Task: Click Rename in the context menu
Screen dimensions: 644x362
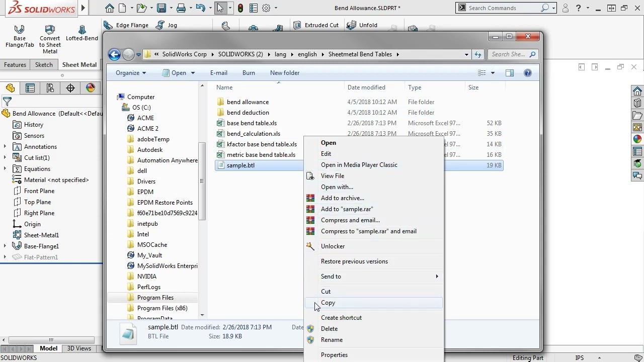Action: 374,340
